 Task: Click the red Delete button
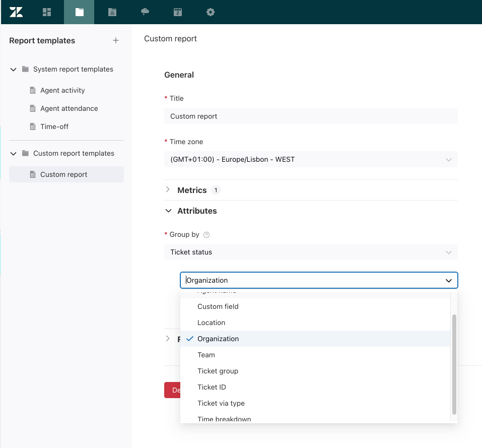pos(172,390)
